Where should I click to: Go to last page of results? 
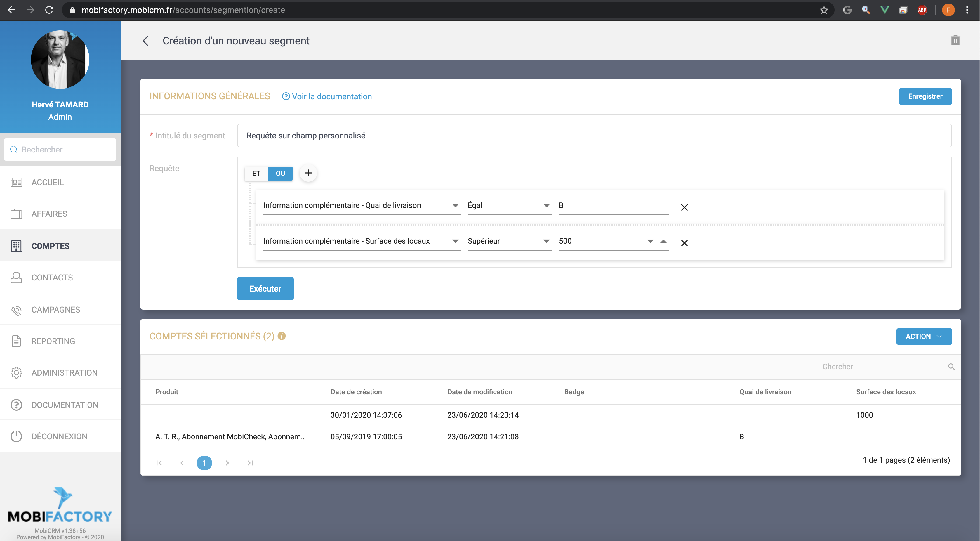tap(250, 463)
